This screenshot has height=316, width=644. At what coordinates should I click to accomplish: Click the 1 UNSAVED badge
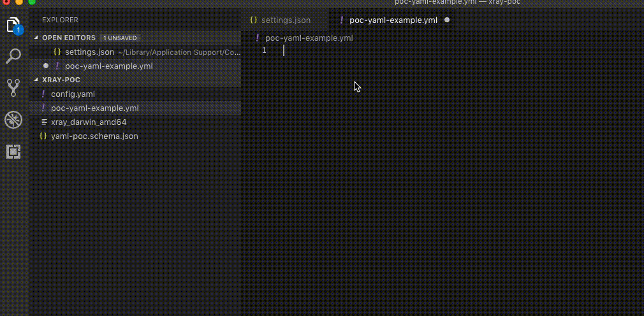[120, 38]
